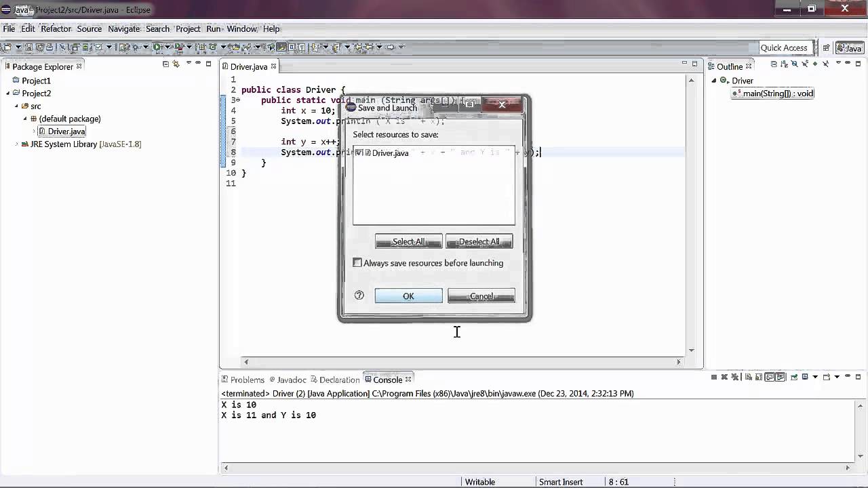Open the Refactor menu

[56, 28]
